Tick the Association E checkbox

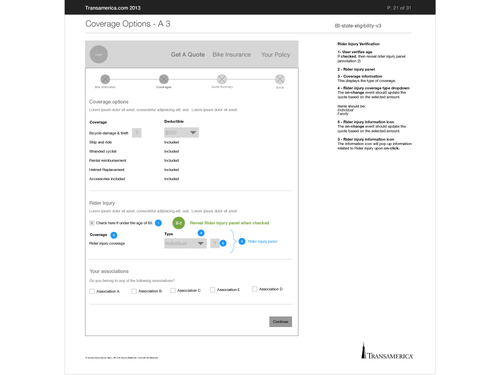(x=213, y=290)
